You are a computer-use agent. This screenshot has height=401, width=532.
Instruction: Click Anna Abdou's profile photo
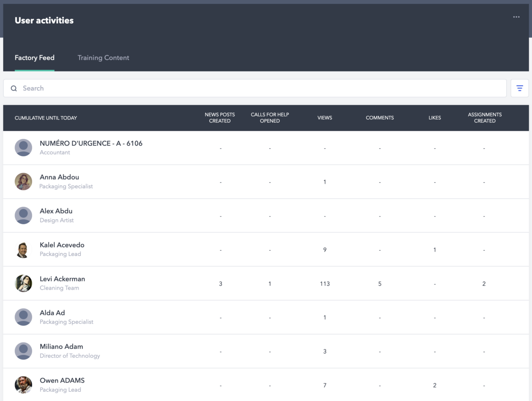(x=24, y=182)
